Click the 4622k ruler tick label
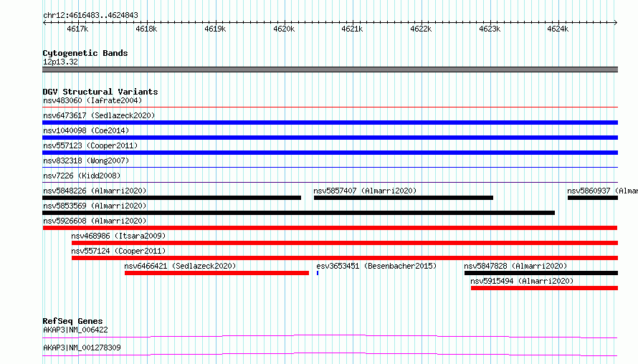This screenshot has height=364, width=638. 421,29
